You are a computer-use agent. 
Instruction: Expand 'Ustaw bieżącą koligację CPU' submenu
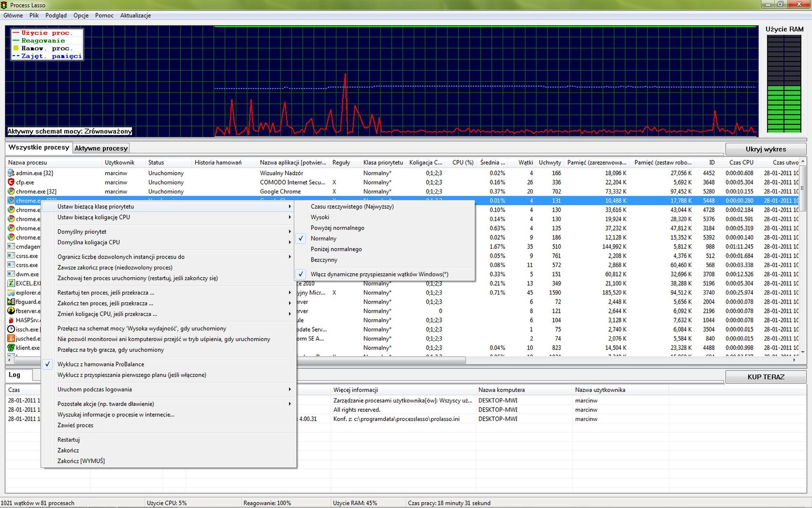[x=169, y=217]
